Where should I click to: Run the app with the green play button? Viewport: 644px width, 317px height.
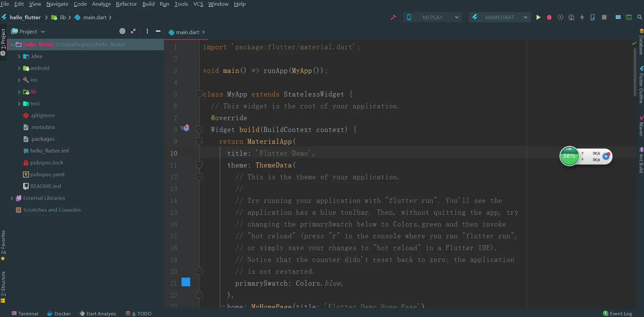point(538,17)
